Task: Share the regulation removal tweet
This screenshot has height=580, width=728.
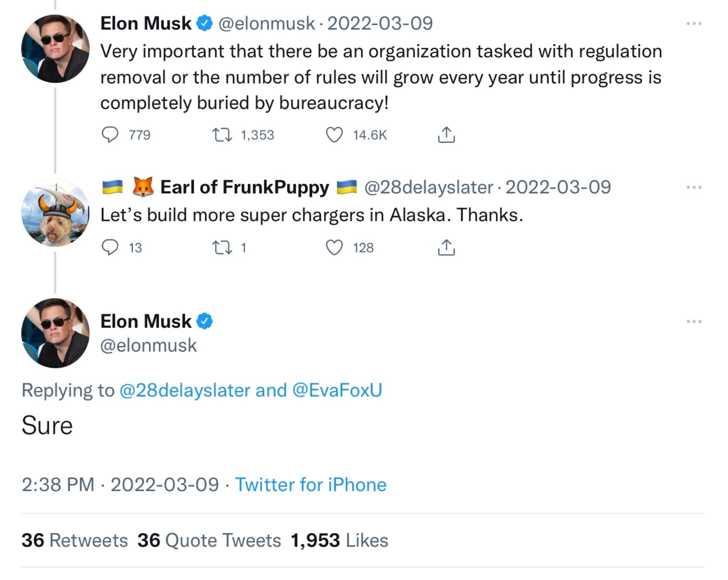Action: (x=446, y=135)
